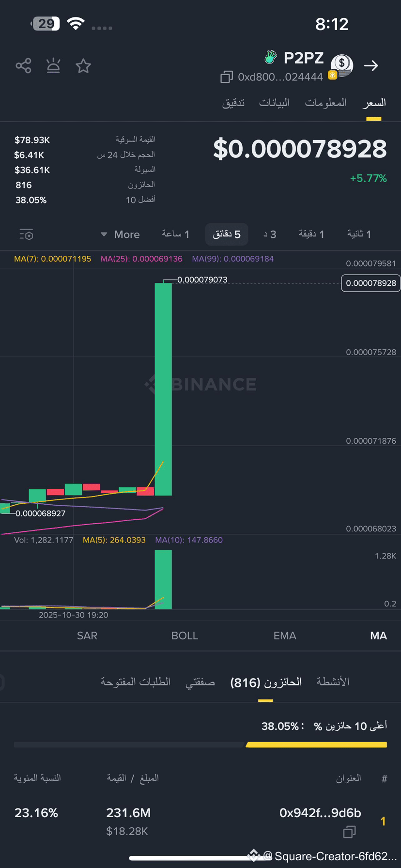The image size is (401, 868).
Task: Switch to تدقيق tab
Action: pyautogui.click(x=233, y=103)
